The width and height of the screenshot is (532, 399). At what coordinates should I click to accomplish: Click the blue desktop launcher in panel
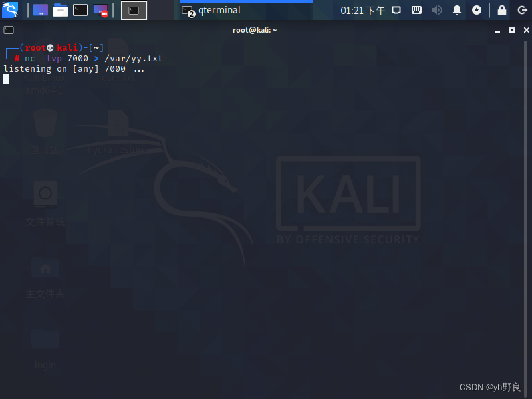point(41,10)
